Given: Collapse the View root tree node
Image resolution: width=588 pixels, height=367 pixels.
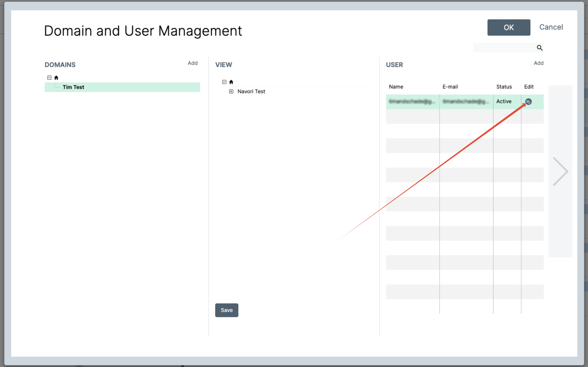Looking at the screenshot, I should click(x=224, y=82).
